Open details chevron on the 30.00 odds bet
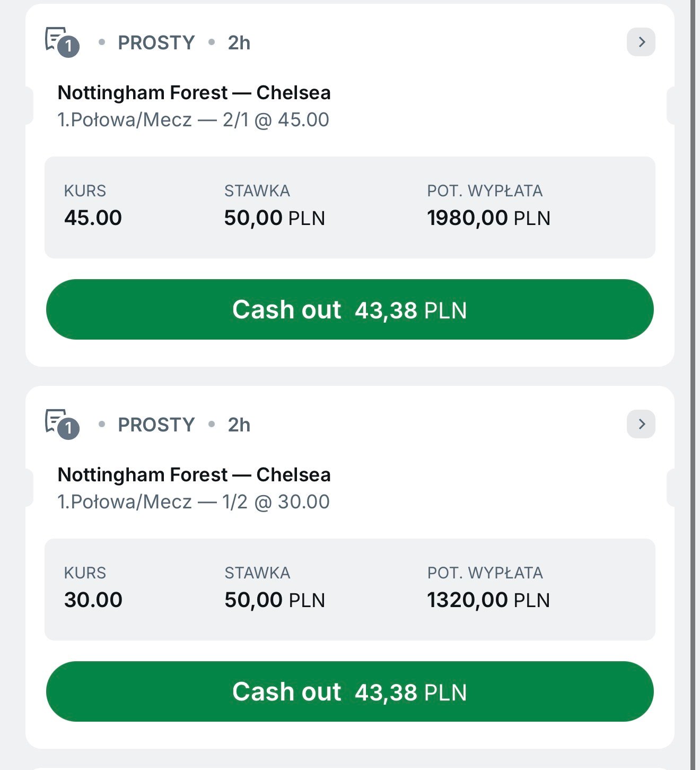This screenshot has width=700, height=770. (641, 424)
